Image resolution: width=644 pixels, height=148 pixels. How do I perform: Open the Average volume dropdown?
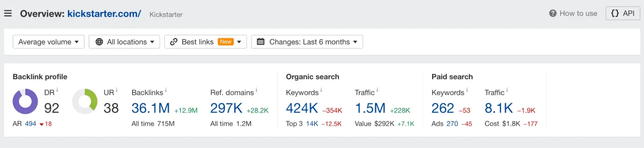48,42
